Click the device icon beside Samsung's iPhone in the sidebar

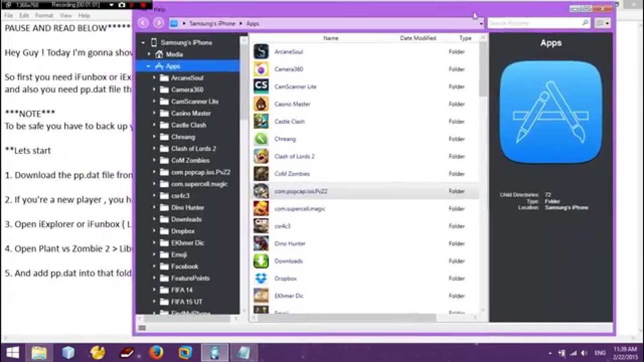tap(154, 43)
